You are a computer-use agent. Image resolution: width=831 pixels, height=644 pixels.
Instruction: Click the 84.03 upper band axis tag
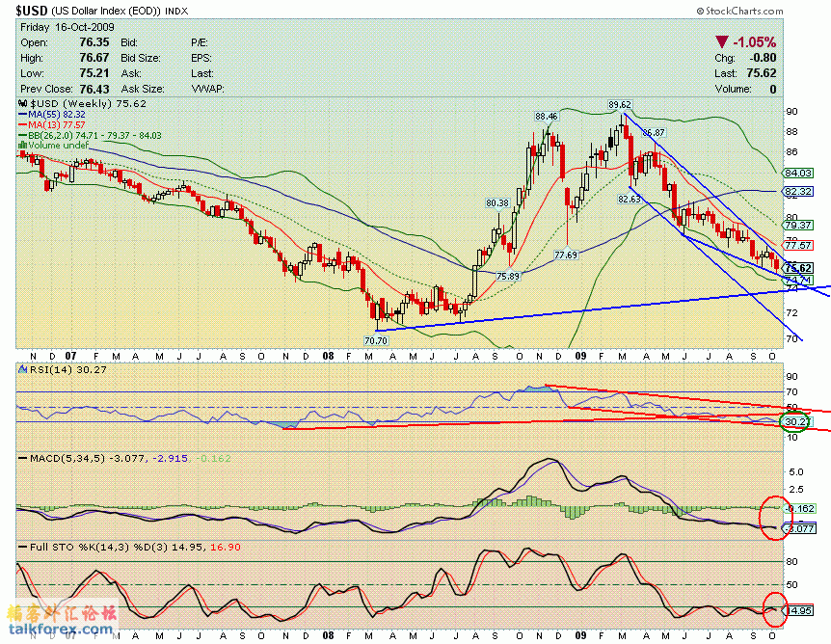[x=798, y=173]
